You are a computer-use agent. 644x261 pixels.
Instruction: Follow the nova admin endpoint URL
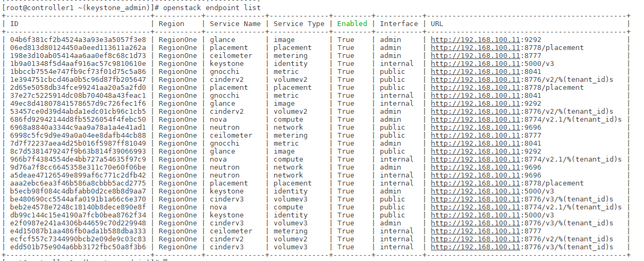pos(475,120)
